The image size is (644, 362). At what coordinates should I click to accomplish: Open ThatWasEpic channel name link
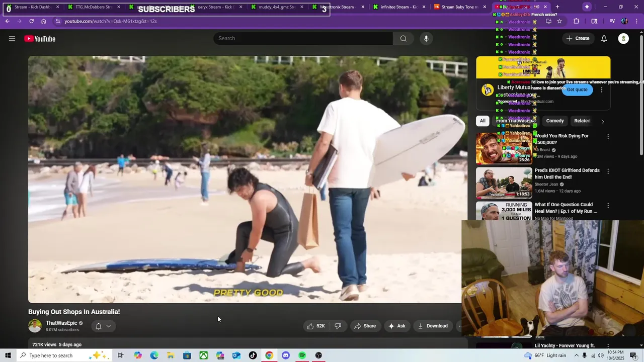61,323
